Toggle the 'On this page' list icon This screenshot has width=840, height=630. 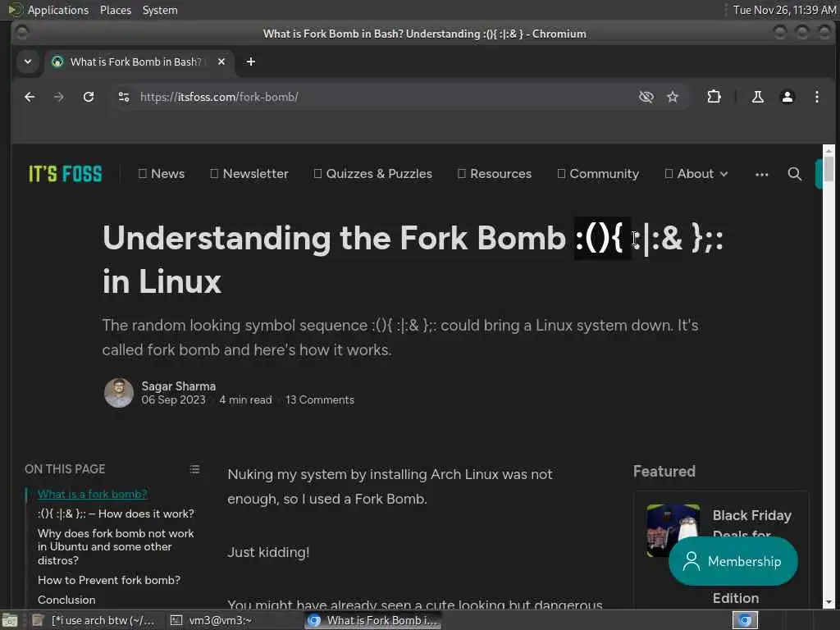click(x=194, y=469)
